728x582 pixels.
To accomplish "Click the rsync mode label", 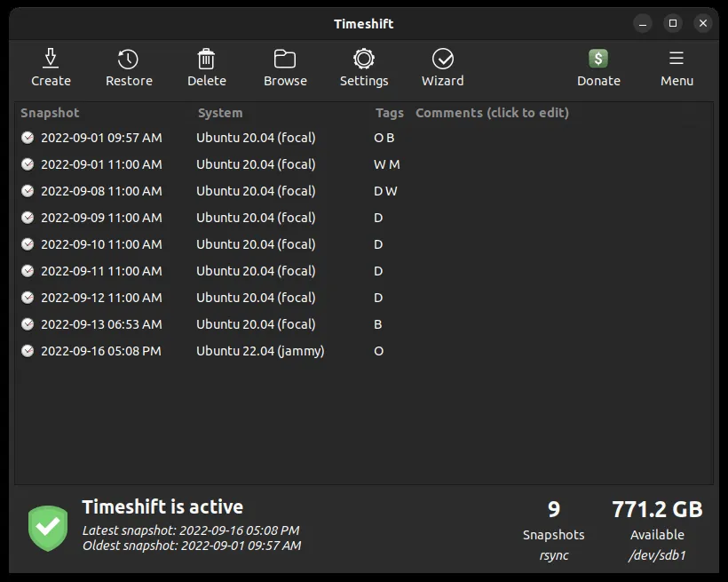I will [554, 555].
